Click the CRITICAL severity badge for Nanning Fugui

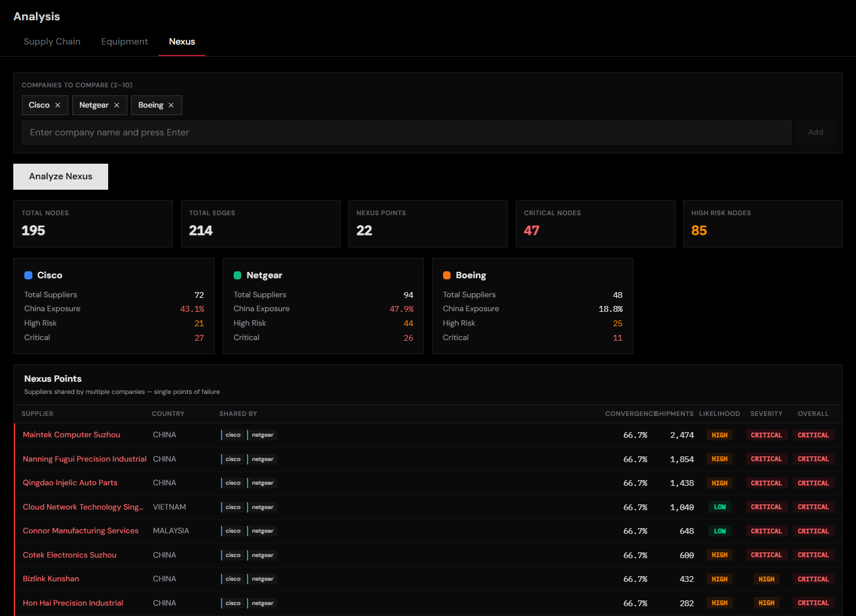pos(766,459)
